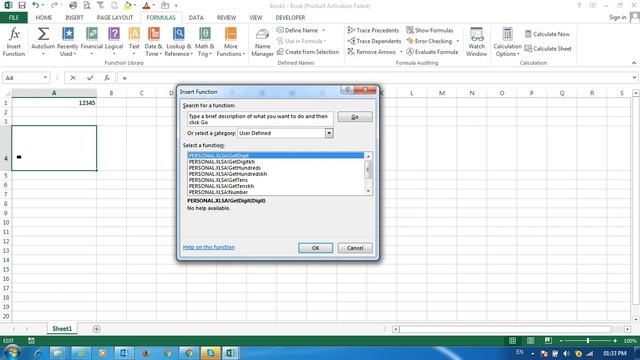Image resolution: width=640 pixels, height=360 pixels.
Task: Add a new sheet with the plus icon
Action: click(96, 329)
